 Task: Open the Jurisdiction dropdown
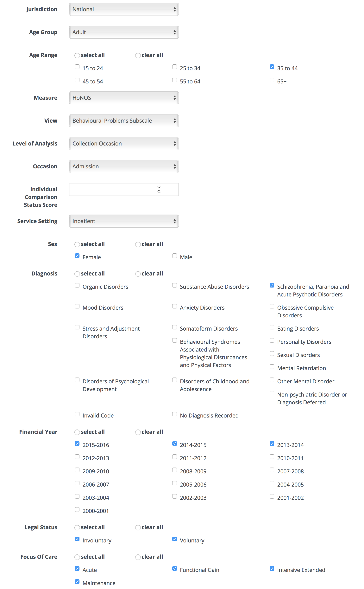[123, 9]
